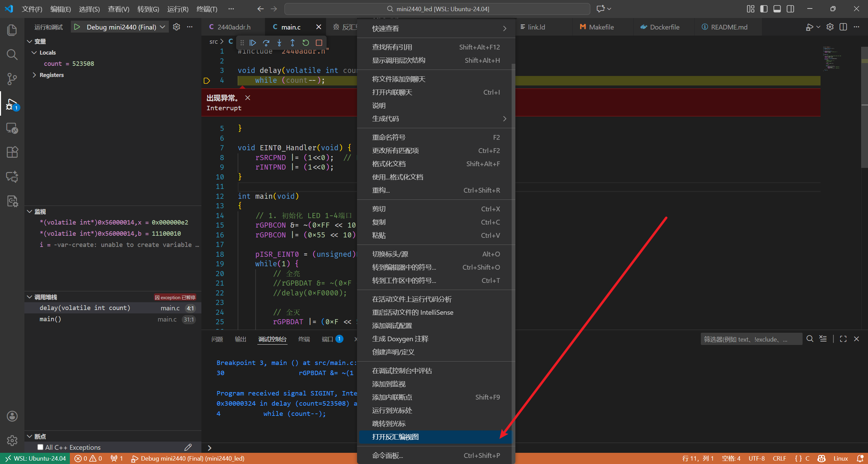868x464 pixels.
Task: Open the Debug mini2440 (Final) configuration dropdown
Action: pyautogui.click(x=163, y=27)
